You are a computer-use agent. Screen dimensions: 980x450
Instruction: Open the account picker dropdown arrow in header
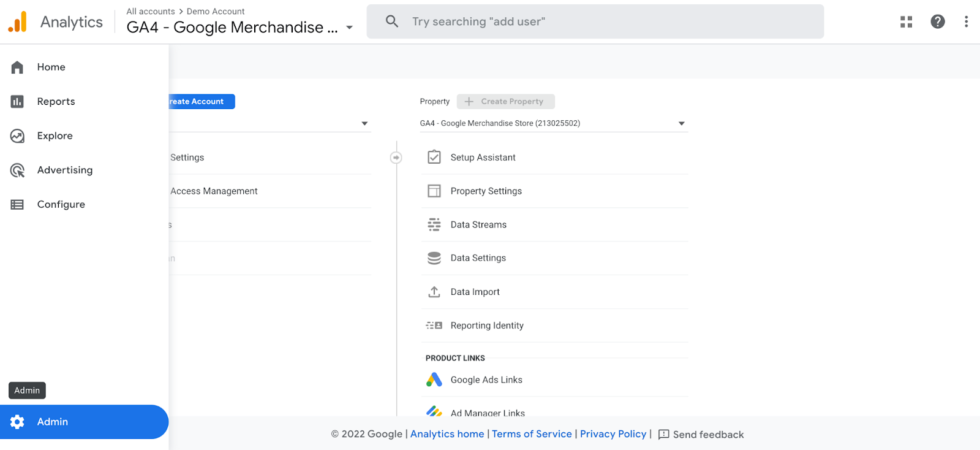pyautogui.click(x=350, y=28)
